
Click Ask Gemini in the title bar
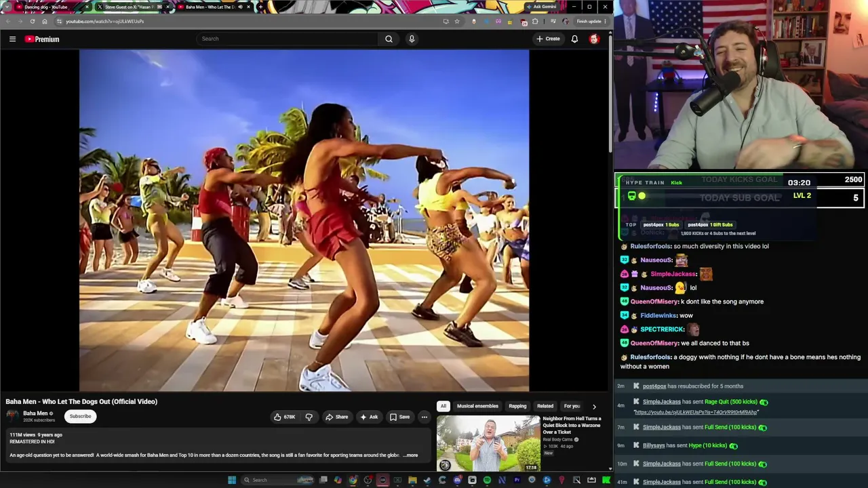[x=540, y=7]
